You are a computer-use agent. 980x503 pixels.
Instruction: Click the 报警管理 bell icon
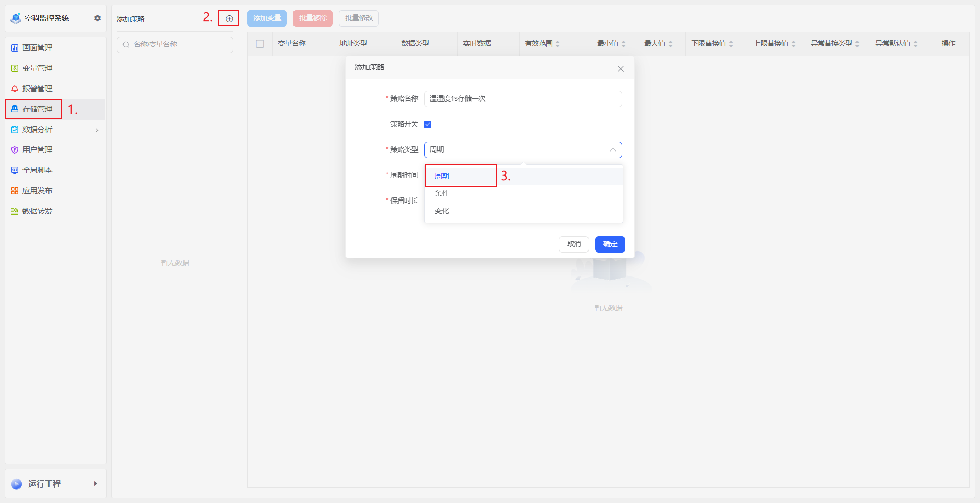click(x=15, y=89)
